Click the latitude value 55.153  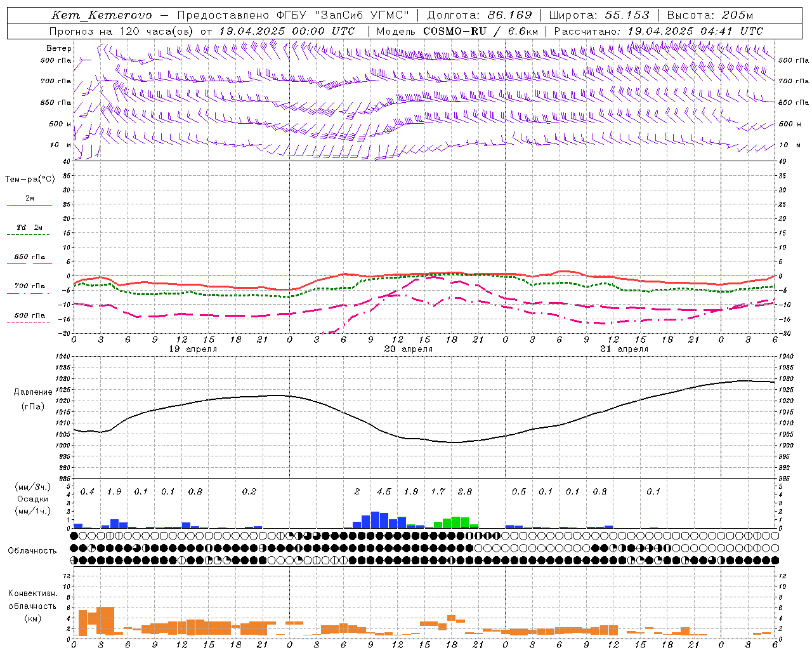click(627, 15)
